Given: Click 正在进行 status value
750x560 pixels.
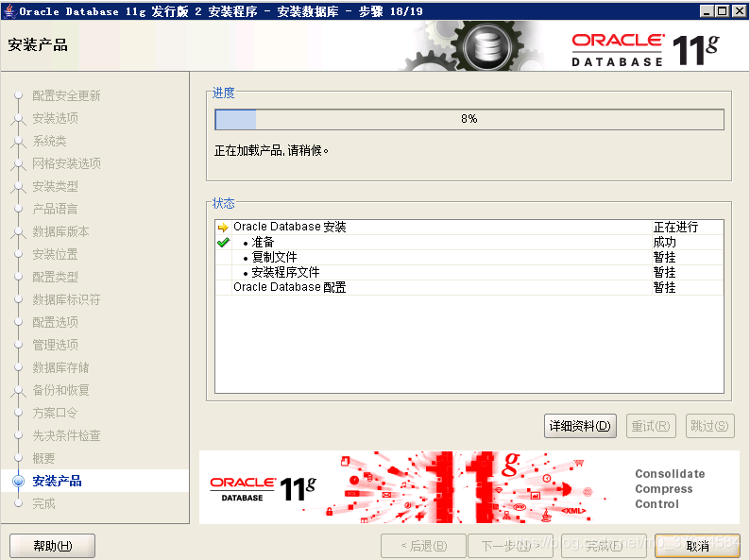Looking at the screenshot, I should pyautogui.click(x=675, y=228).
